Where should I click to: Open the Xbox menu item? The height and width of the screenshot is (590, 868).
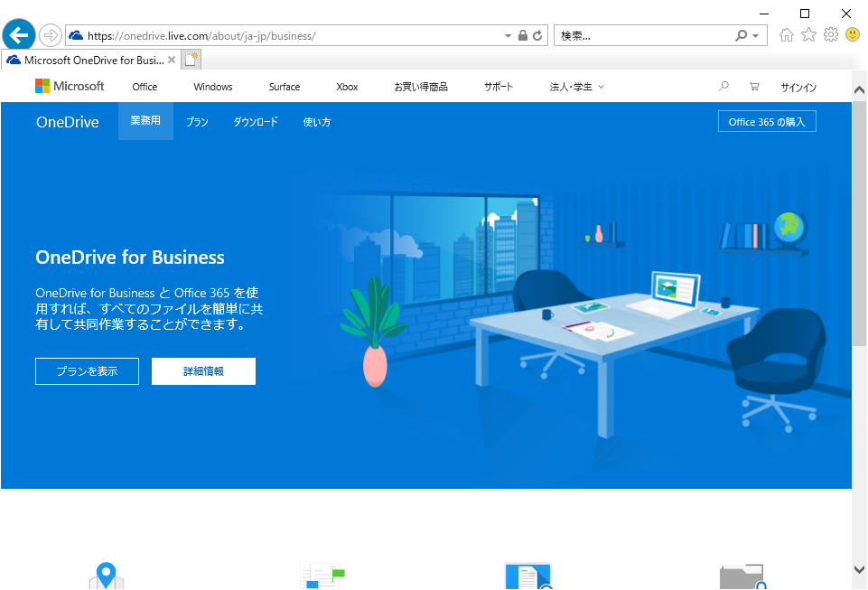click(347, 87)
